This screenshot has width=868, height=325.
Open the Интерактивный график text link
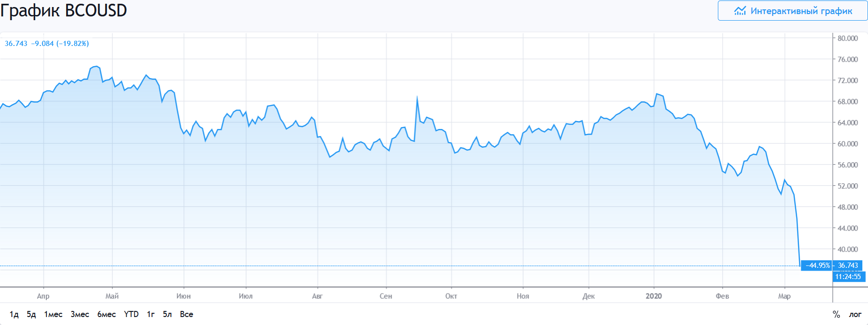click(801, 11)
